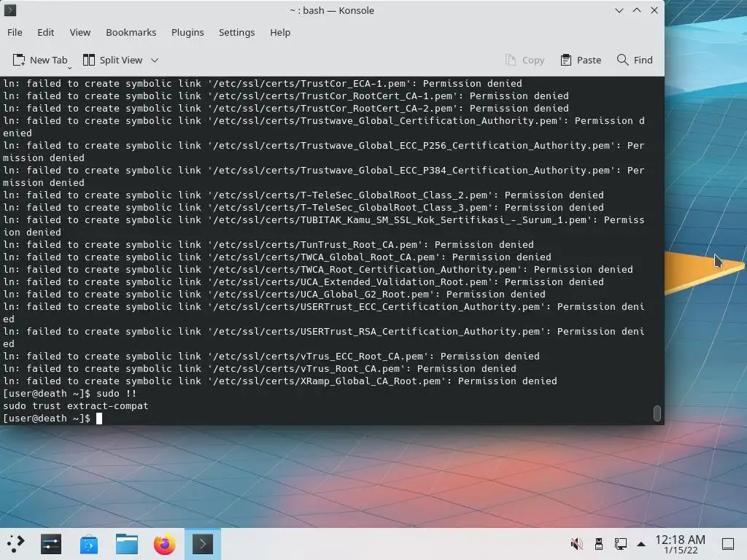Click the T-TeleSec_GlobalRoot_Class_2.pem error line
The width and height of the screenshot is (747, 560).
303,195
